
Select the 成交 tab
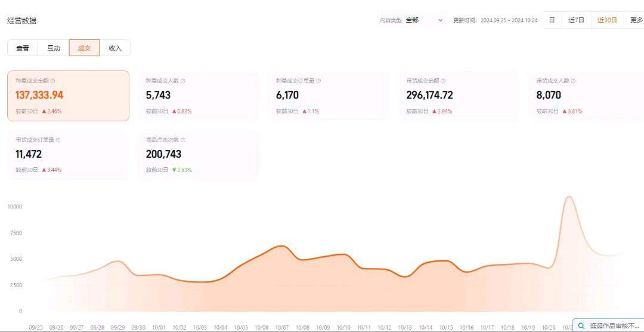(84, 48)
